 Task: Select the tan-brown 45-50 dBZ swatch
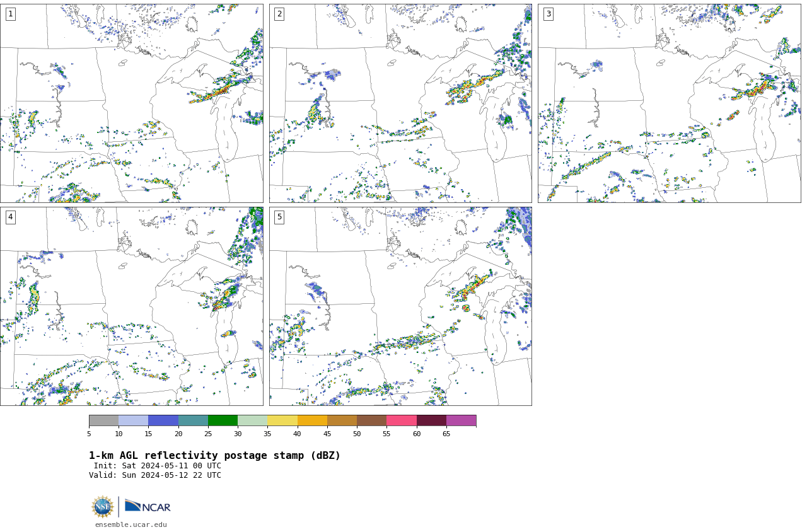click(x=342, y=420)
